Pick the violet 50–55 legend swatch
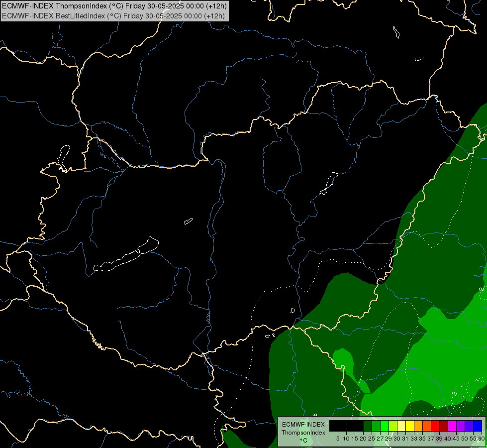The height and width of the screenshot is (448, 487). click(x=469, y=426)
